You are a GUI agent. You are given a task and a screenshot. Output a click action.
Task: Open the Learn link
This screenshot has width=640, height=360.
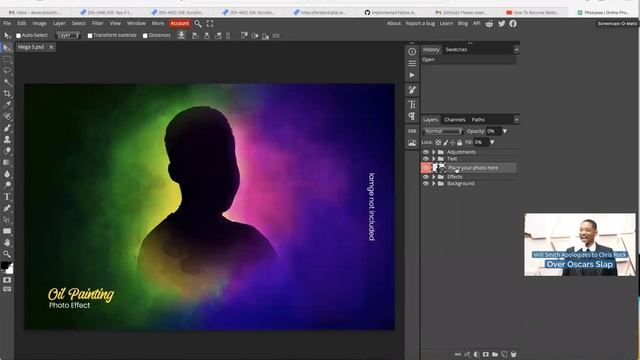coord(446,24)
